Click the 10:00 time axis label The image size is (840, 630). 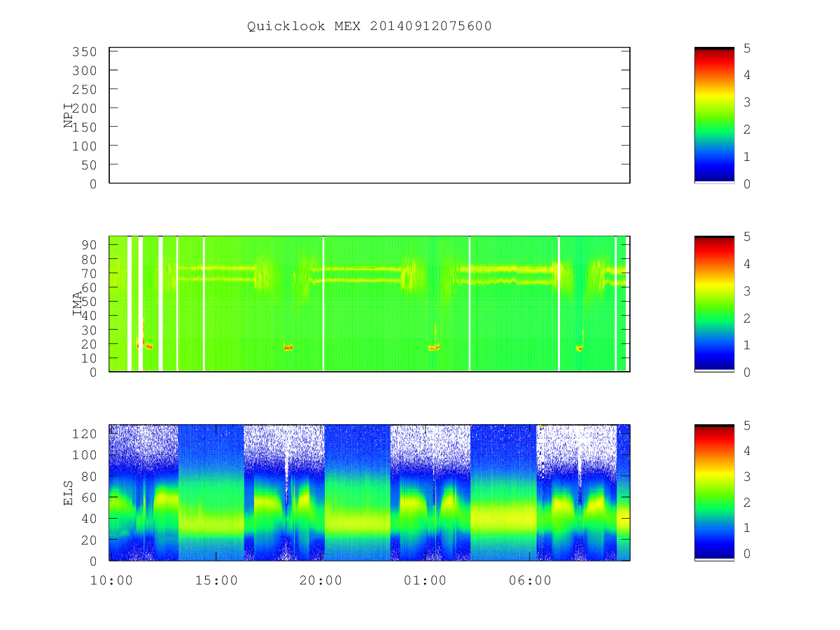tap(112, 580)
